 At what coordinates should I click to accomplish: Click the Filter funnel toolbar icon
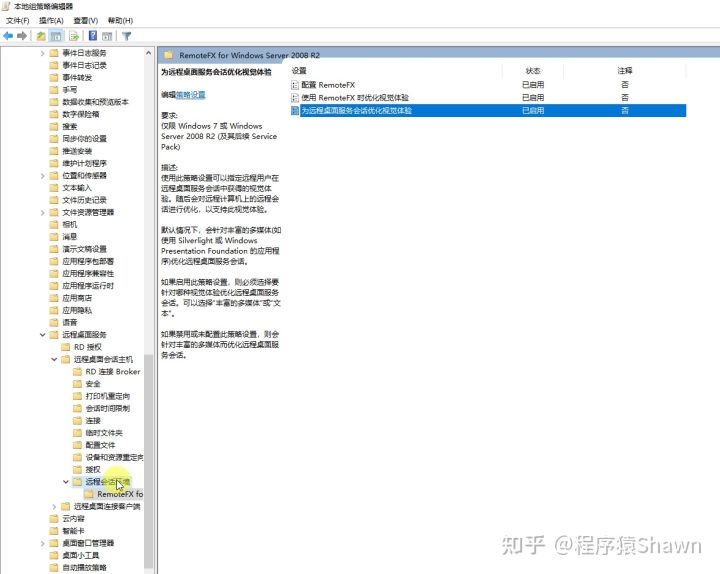[127, 36]
